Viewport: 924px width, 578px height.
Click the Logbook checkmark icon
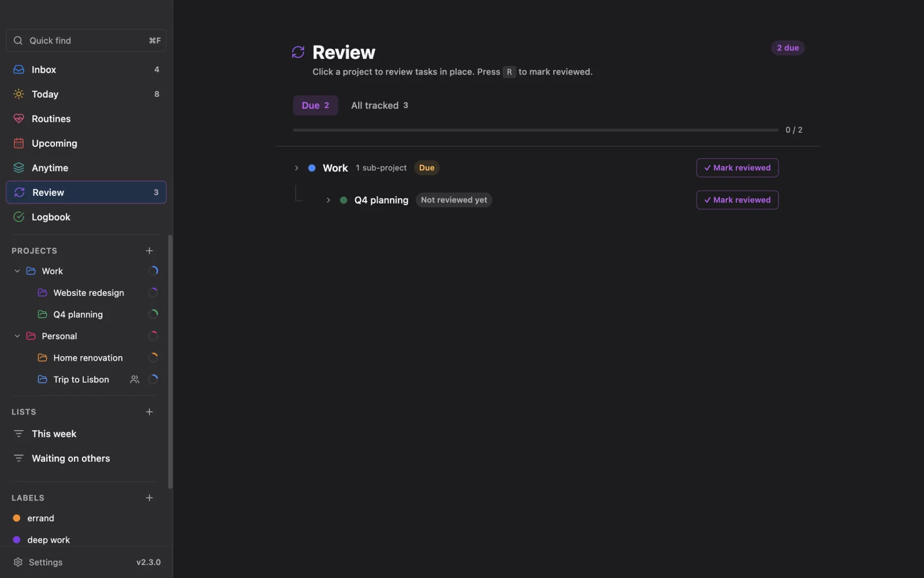(x=18, y=217)
